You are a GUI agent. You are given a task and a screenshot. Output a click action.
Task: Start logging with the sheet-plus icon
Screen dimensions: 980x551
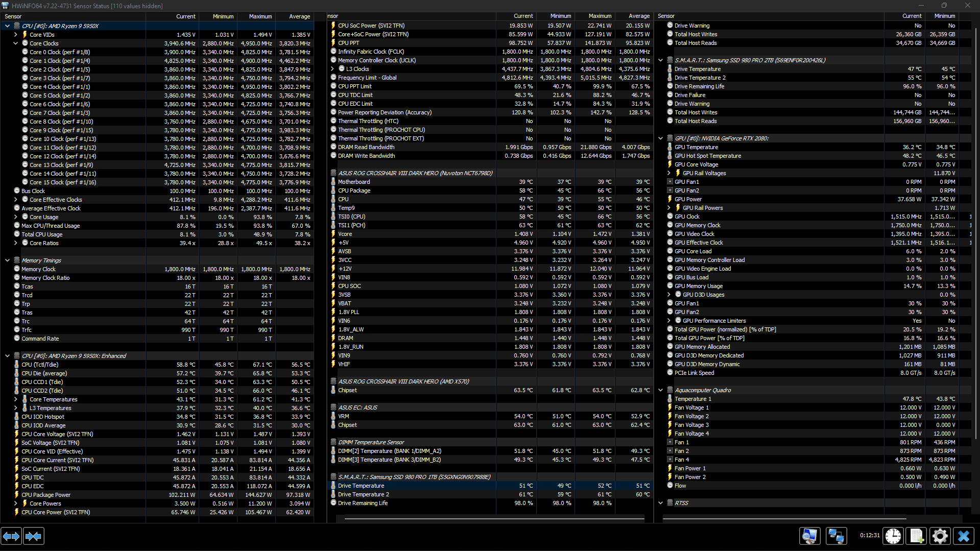(x=917, y=536)
